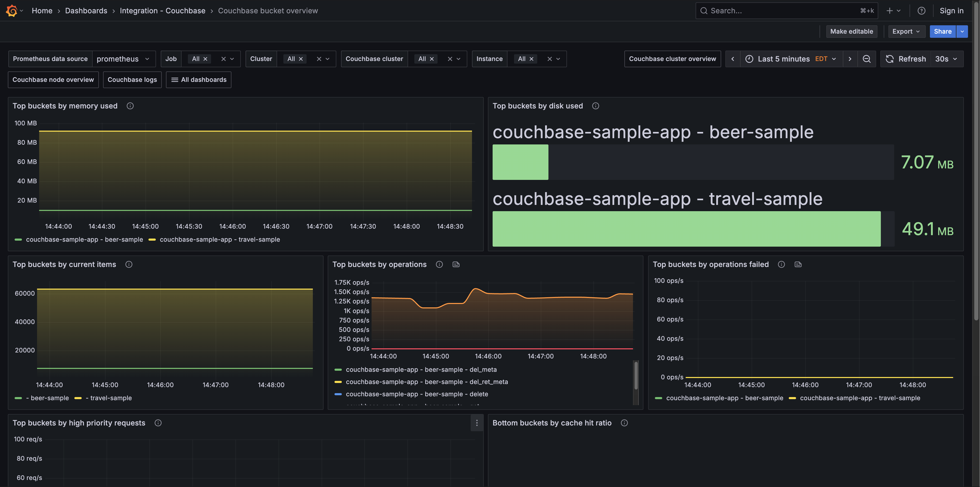
Task: Expand the Share options arrow
Action: click(x=962, y=32)
